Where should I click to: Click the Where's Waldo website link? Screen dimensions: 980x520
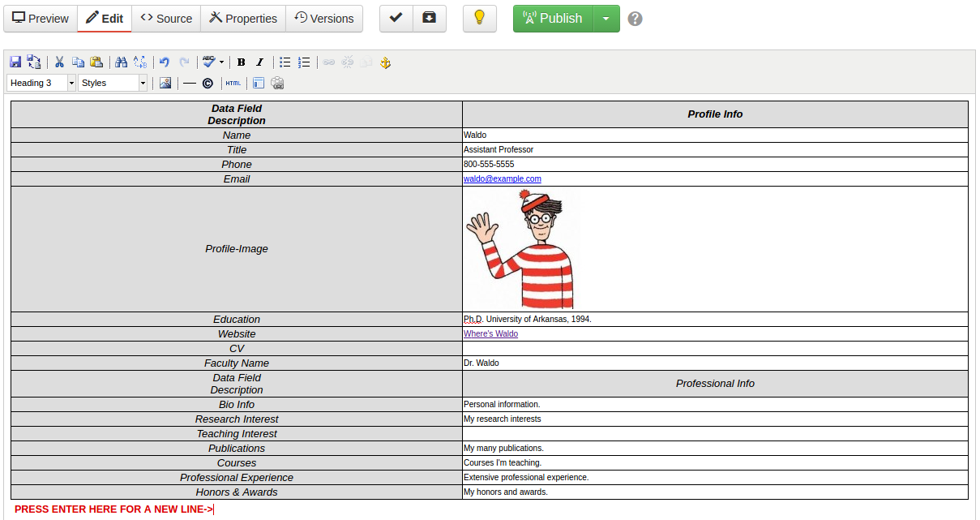(x=490, y=333)
